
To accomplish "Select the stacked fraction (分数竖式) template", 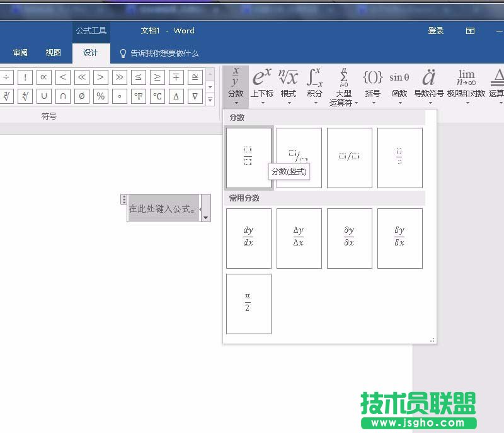I will point(248,157).
